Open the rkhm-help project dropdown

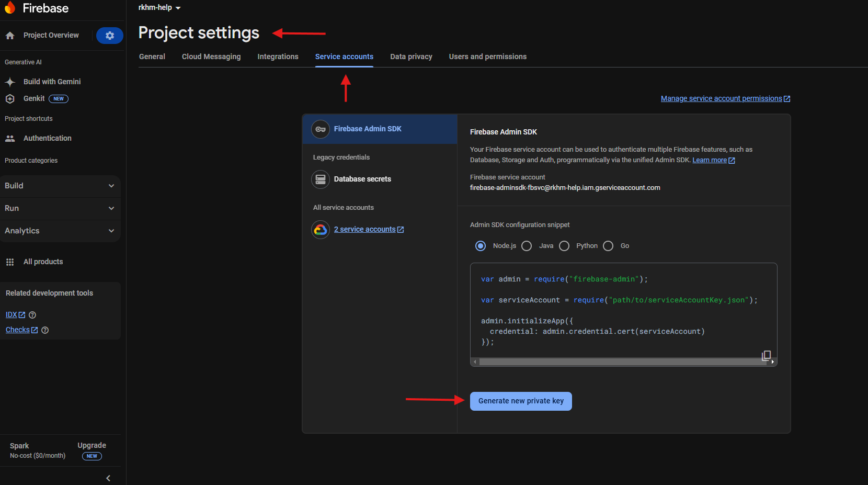159,8
